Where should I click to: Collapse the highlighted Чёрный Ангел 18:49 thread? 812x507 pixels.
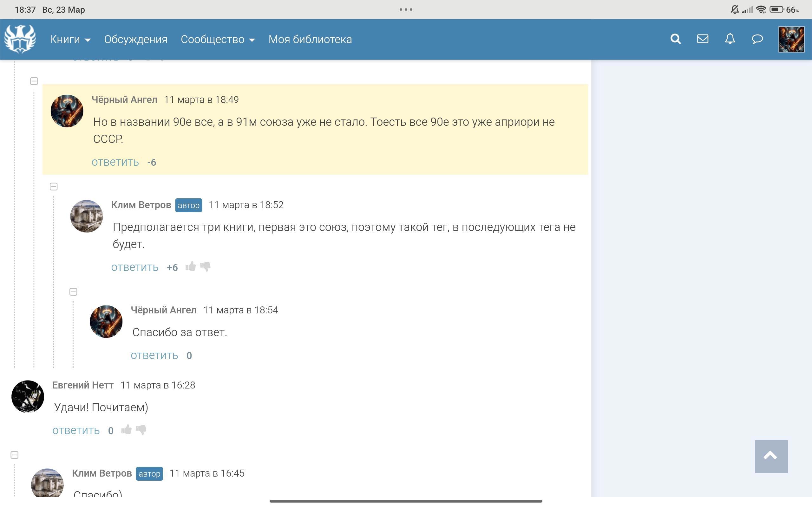click(34, 81)
